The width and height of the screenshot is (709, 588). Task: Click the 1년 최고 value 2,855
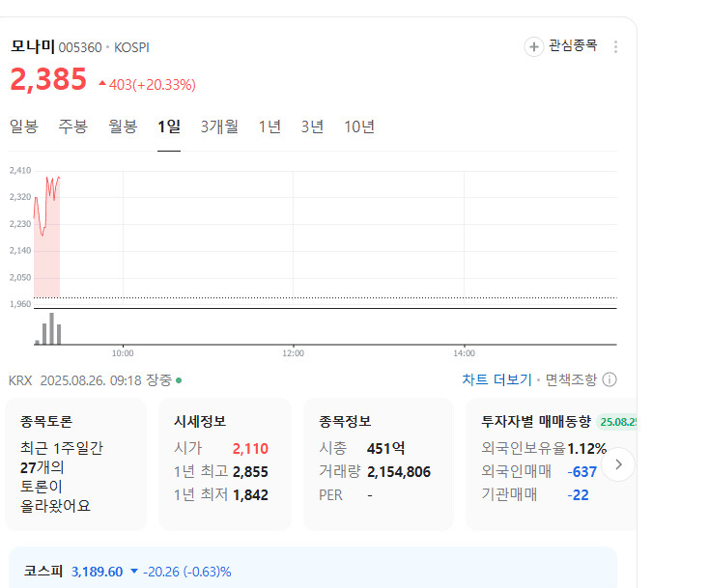[x=250, y=472]
